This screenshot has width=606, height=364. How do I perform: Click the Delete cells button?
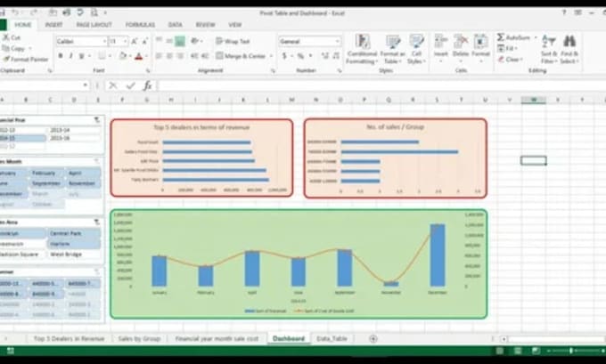coord(461,48)
